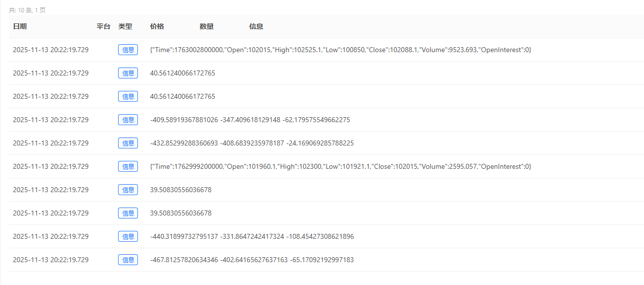Select the log JSON with Time 1763002800000
The image size is (644, 285).
coord(340,50)
